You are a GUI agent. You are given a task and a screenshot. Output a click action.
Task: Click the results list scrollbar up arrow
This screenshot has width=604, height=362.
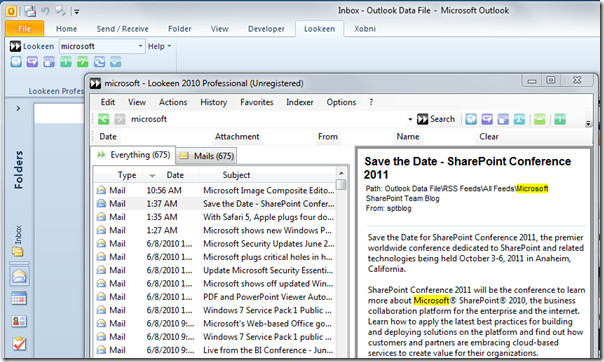[341, 172]
